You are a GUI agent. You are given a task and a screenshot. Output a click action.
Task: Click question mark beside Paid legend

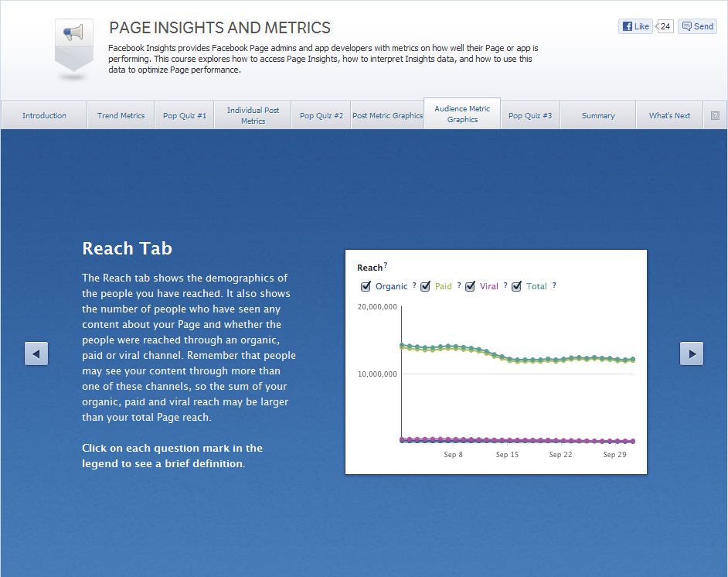tap(459, 285)
